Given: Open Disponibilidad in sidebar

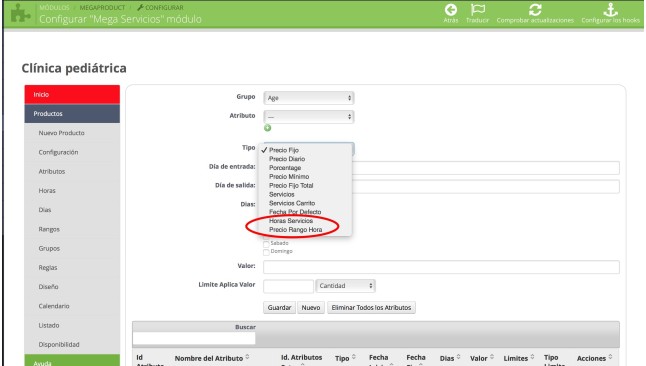Looking at the screenshot, I should pyautogui.click(x=72, y=345).
